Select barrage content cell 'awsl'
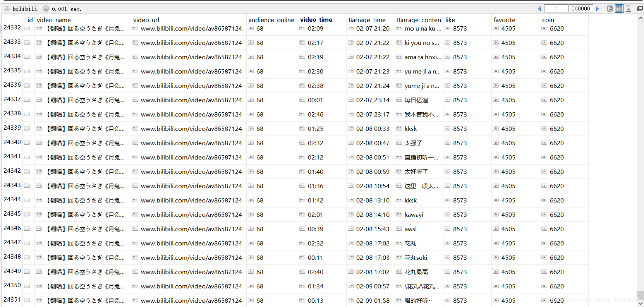Screen dimensions: 644x307 click(x=410, y=229)
